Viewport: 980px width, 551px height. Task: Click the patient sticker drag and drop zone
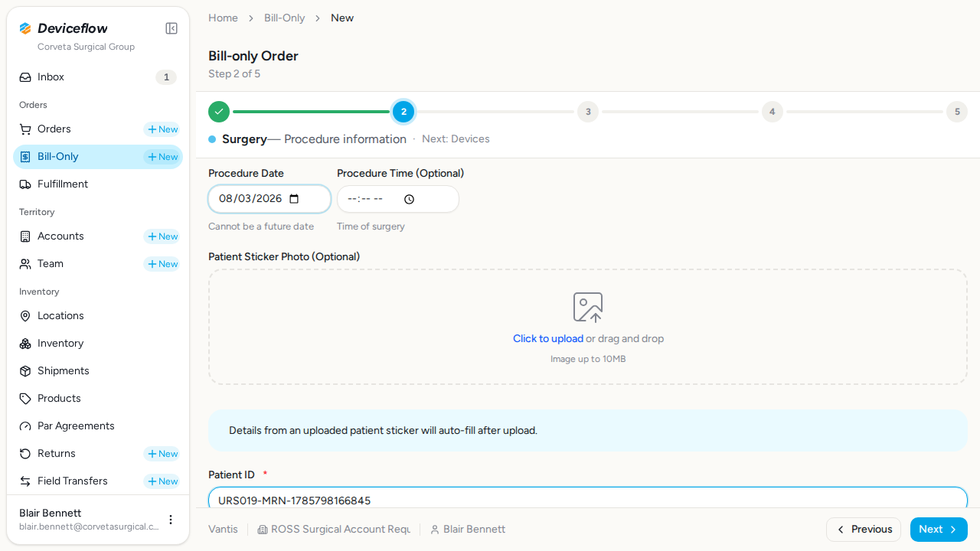(x=588, y=327)
